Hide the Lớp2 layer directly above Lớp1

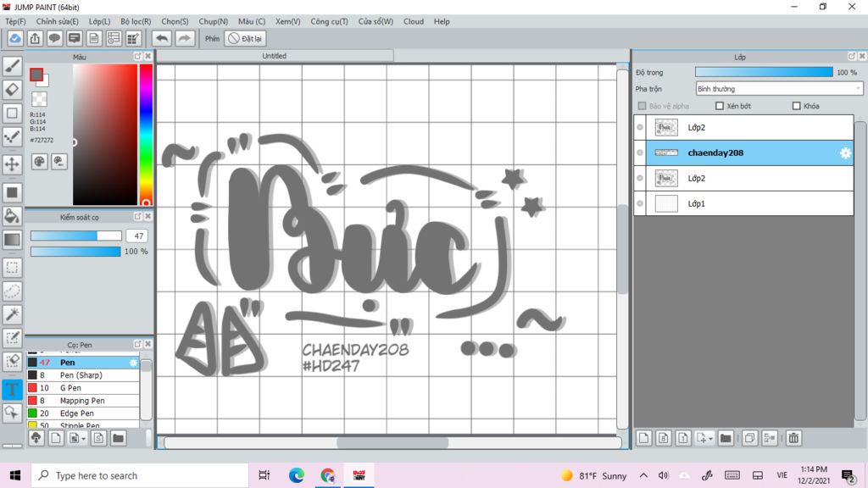(x=640, y=178)
